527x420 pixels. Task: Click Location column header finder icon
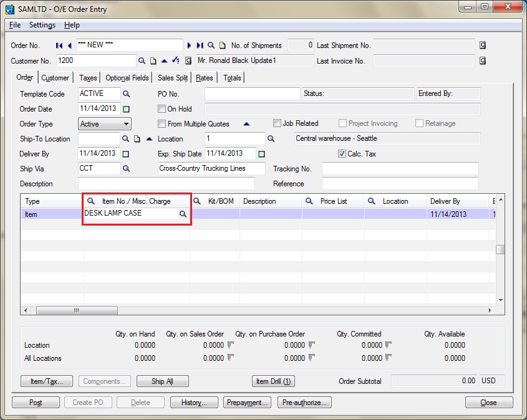tap(371, 201)
